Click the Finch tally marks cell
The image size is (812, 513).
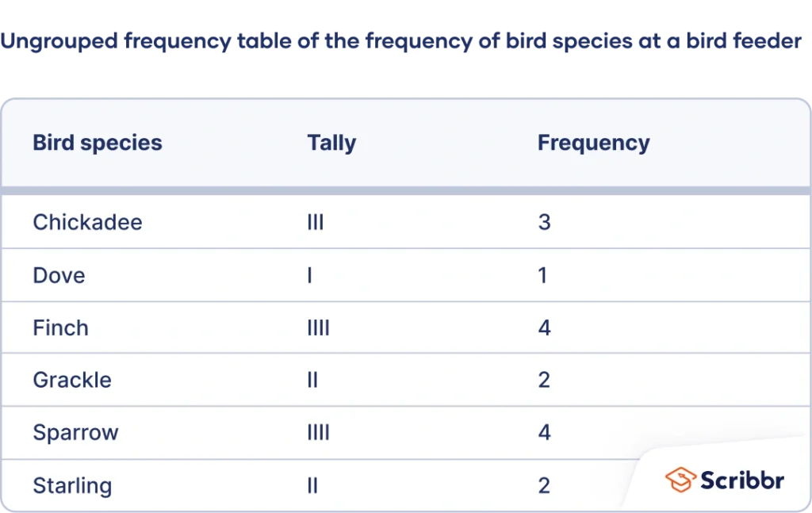pyautogui.click(x=319, y=327)
